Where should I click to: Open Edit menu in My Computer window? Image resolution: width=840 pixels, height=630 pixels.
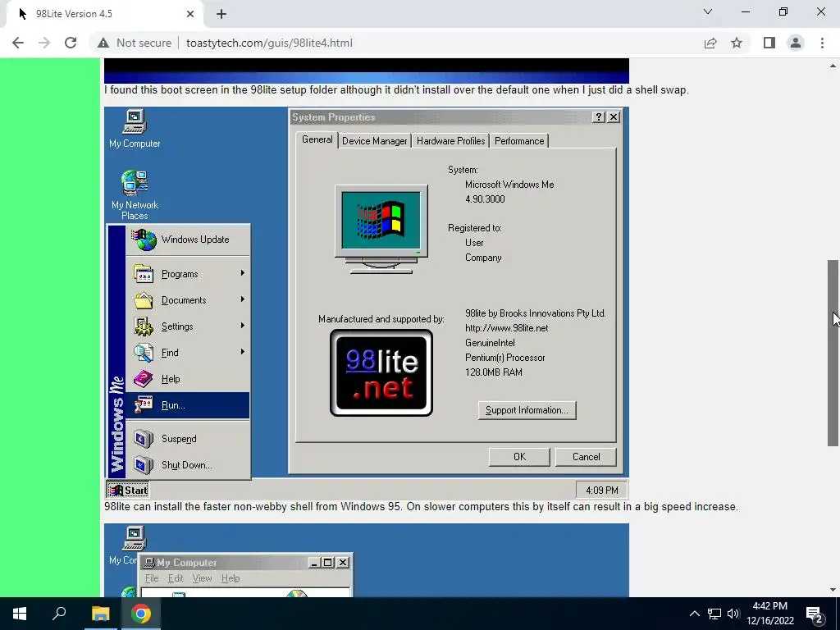click(x=176, y=578)
